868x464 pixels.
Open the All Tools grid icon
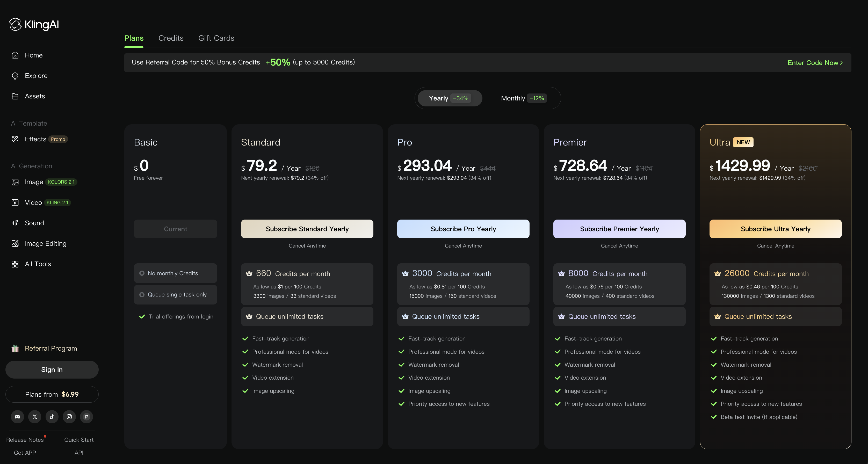point(15,264)
